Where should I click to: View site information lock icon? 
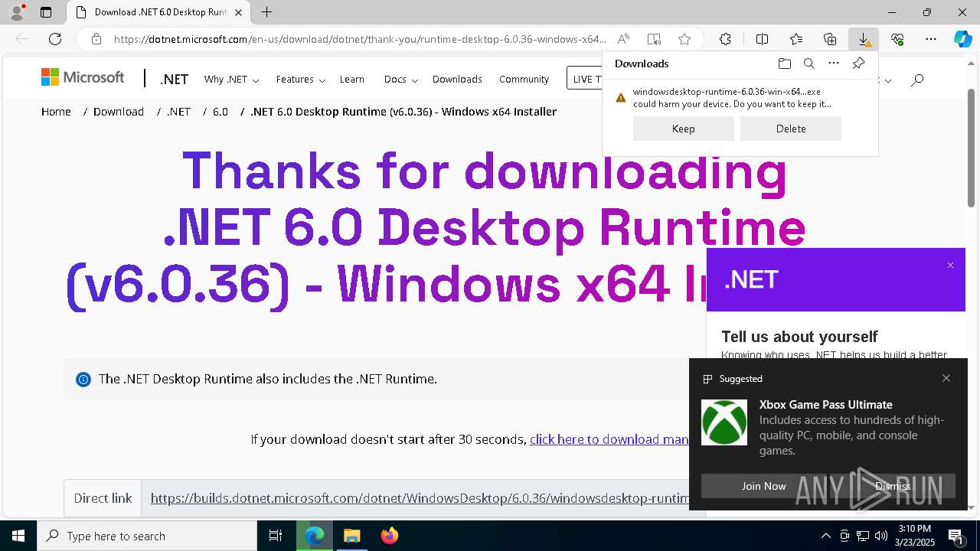[x=96, y=39]
